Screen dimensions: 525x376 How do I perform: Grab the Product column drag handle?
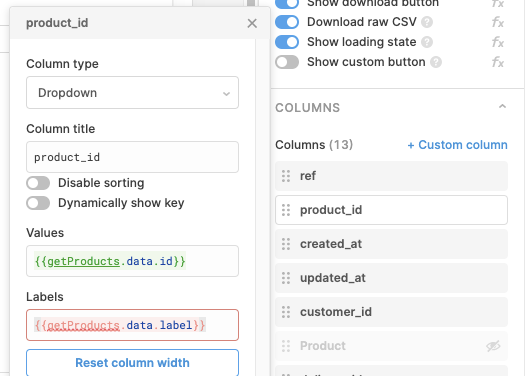point(286,346)
